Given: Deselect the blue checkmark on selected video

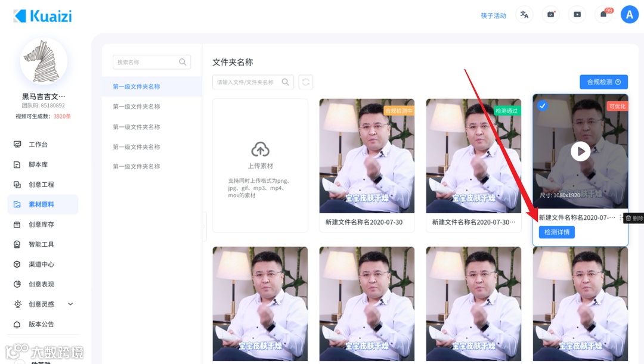Looking at the screenshot, I should click(x=543, y=106).
